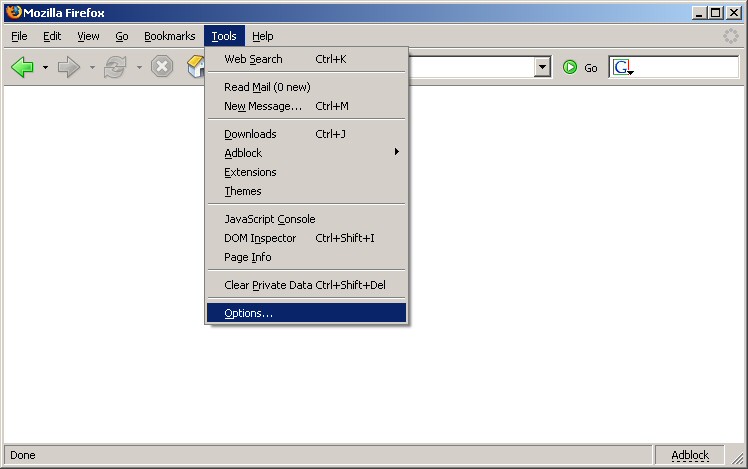
Task: Open Extensions manager entry
Action: coord(306,172)
